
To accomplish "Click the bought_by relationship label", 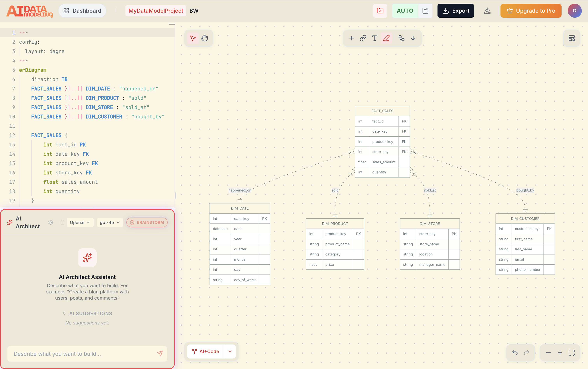I will click(525, 190).
